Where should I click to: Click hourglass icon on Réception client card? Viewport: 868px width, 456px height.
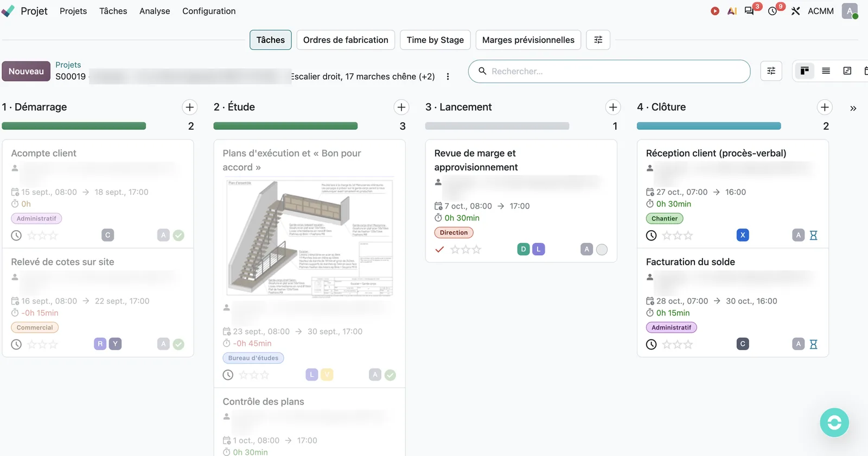pyautogui.click(x=813, y=236)
